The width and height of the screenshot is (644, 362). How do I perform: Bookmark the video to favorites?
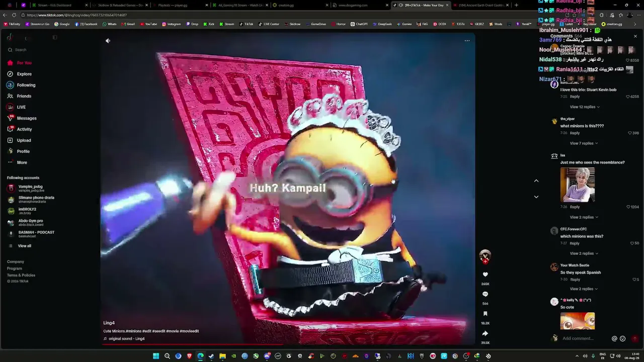tap(485, 314)
